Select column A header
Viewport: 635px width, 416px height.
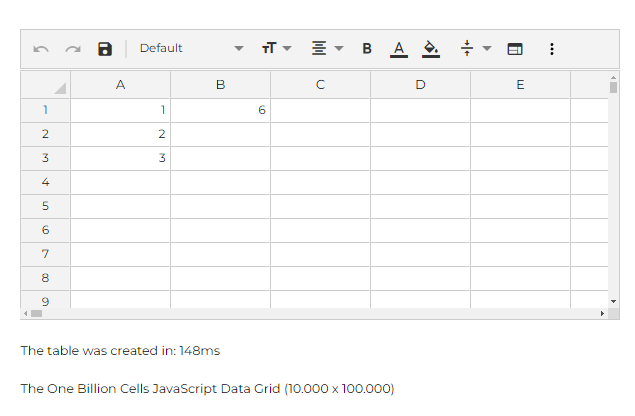coord(120,85)
